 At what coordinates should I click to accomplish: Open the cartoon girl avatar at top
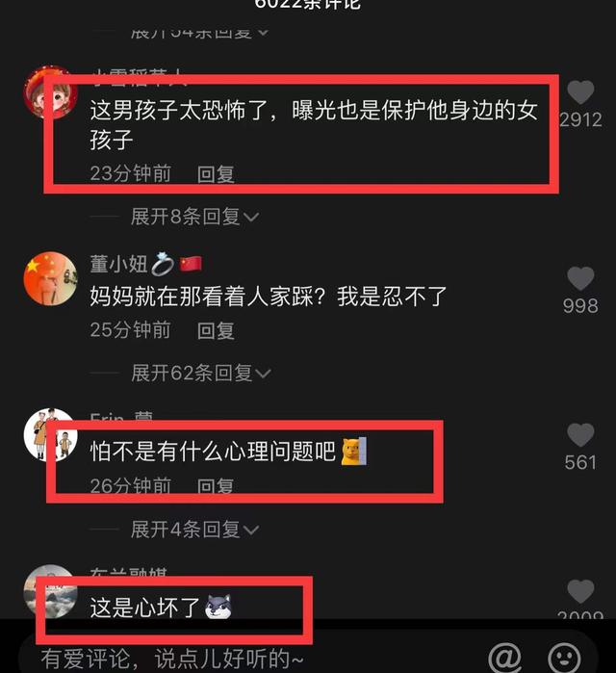point(50,91)
